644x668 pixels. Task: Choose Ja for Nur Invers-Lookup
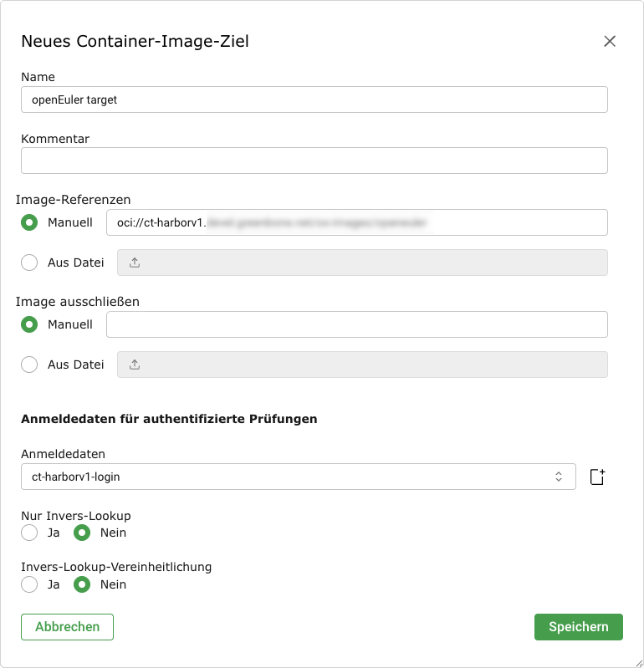coord(30,533)
